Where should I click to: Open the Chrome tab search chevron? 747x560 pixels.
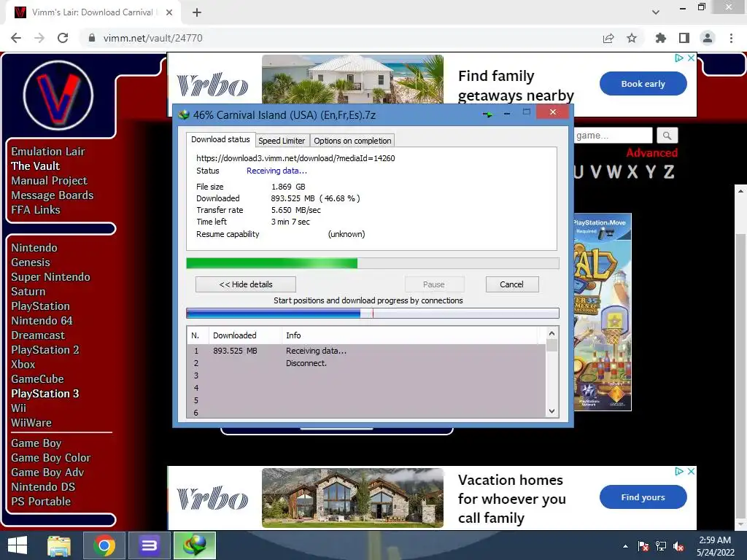pyautogui.click(x=656, y=12)
